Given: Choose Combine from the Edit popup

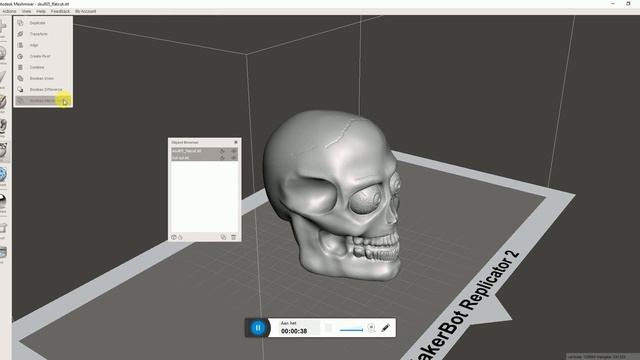Looking at the screenshot, I should pyautogui.click(x=43, y=67).
